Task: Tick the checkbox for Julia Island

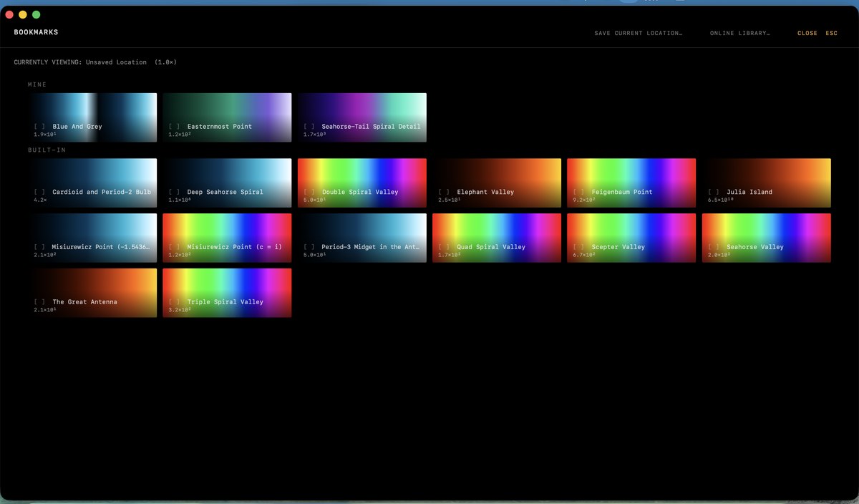Action: pyautogui.click(x=714, y=192)
